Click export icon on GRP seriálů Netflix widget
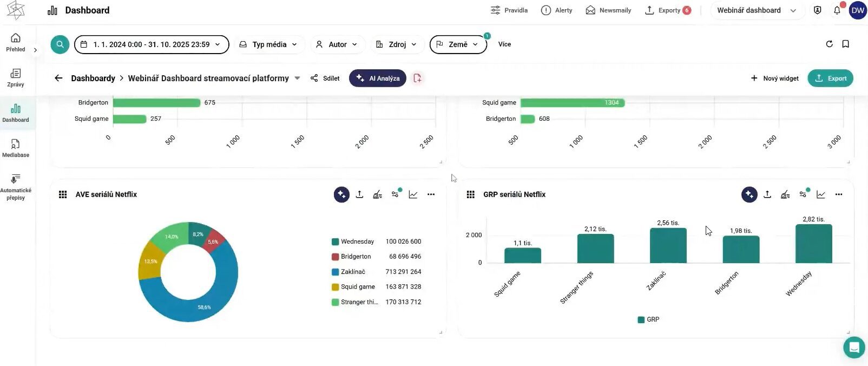This screenshot has height=366, width=868. point(767,194)
